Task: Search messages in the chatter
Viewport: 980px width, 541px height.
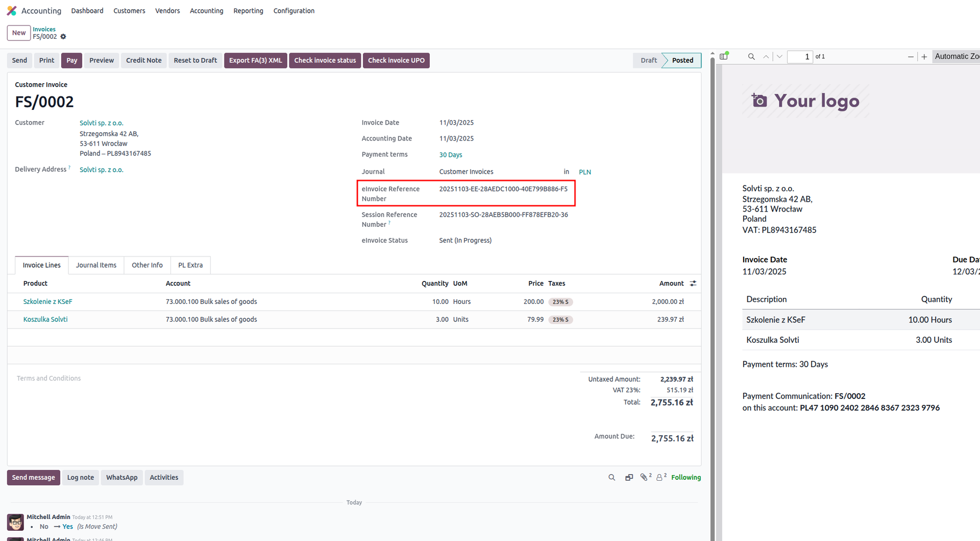Action: point(611,478)
